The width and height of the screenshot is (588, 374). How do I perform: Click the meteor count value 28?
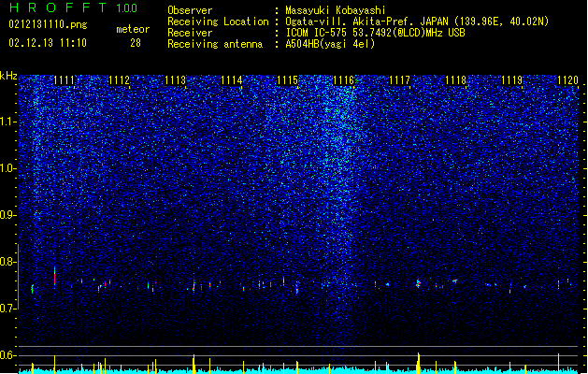pyautogui.click(x=136, y=43)
